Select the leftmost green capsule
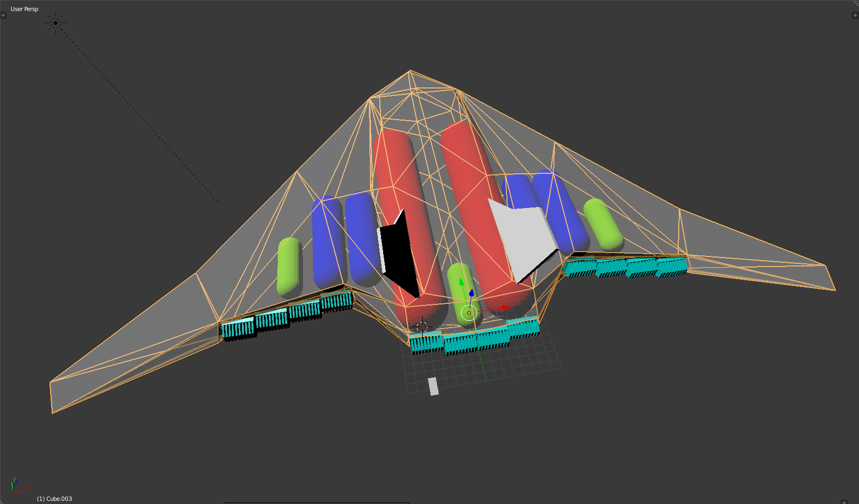859x504 pixels. point(288,266)
